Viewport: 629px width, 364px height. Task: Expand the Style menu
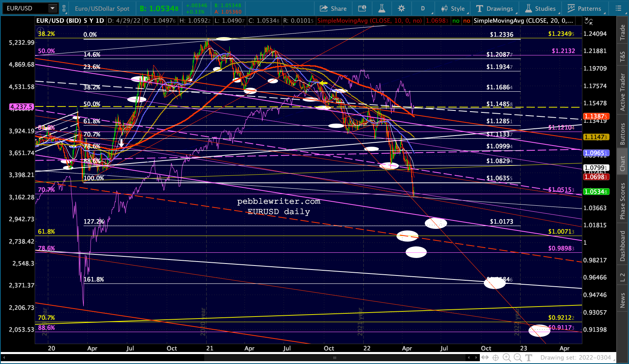click(453, 8)
